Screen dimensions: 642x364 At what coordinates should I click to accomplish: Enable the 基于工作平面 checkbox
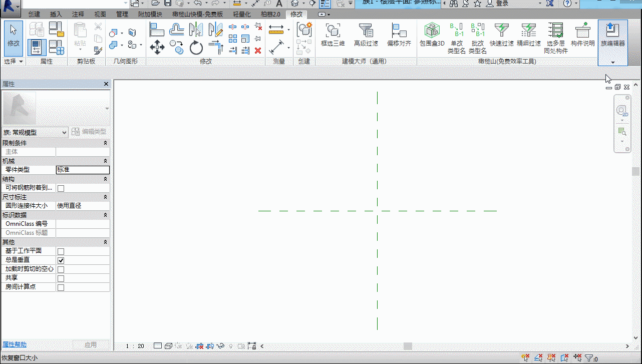pyautogui.click(x=61, y=251)
